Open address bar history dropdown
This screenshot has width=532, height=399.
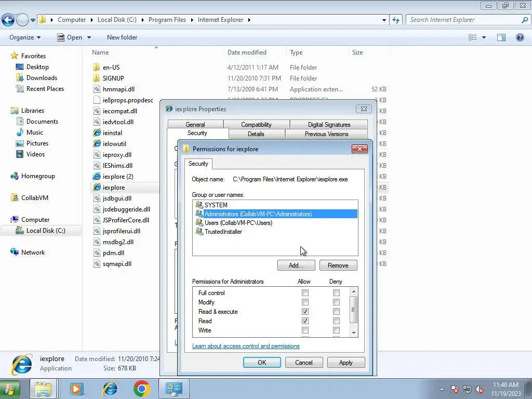click(x=384, y=20)
